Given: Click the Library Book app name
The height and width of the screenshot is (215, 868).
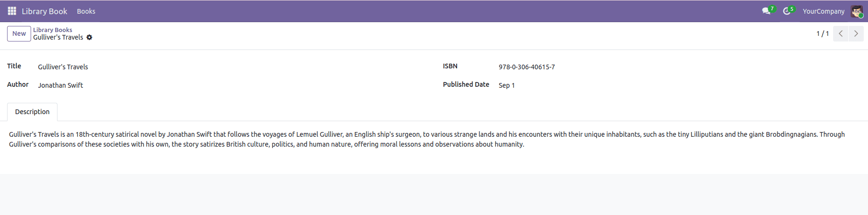Looking at the screenshot, I should tap(44, 11).
